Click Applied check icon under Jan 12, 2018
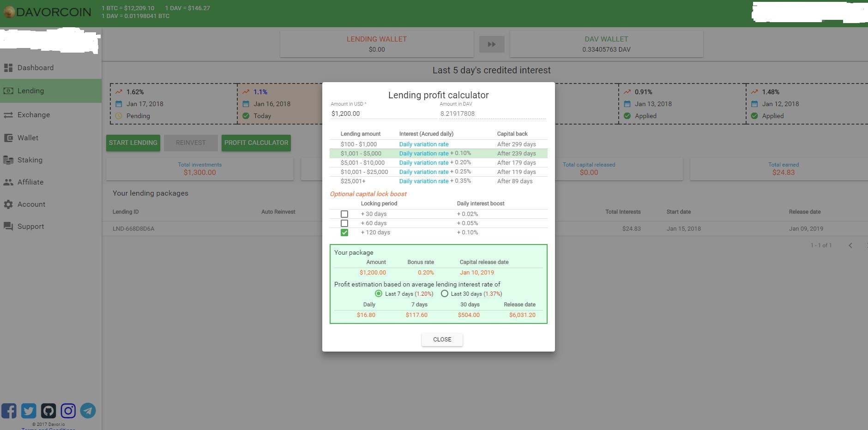 (x=754, y=116)
